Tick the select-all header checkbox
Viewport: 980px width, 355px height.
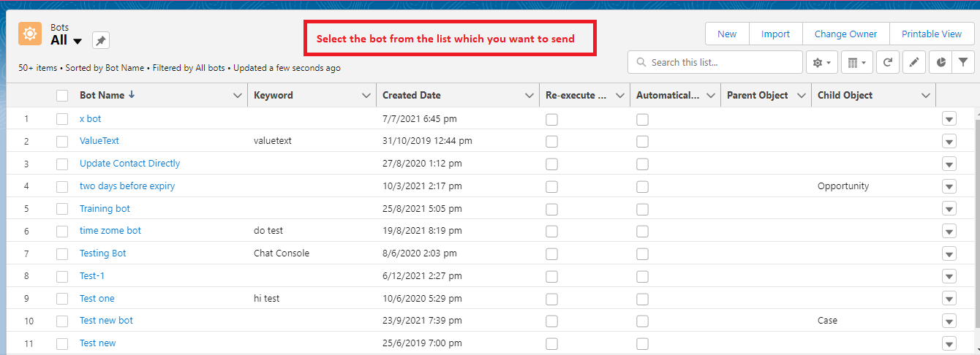point(62,96)
